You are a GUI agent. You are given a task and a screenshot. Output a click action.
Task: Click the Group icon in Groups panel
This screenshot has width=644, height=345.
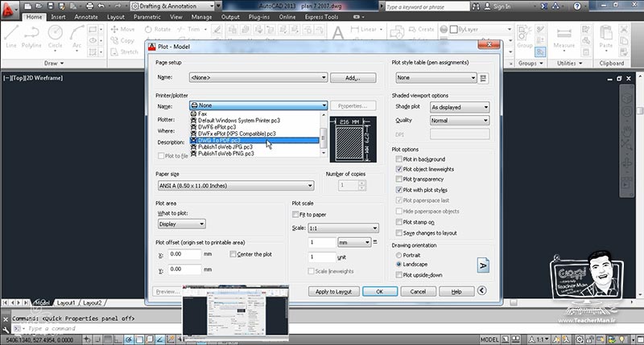click(x=525, y=37)
